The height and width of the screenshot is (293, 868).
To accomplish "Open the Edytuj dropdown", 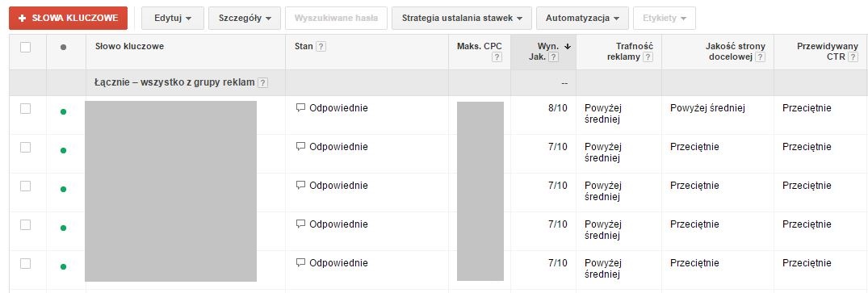I will pos(173,19).
